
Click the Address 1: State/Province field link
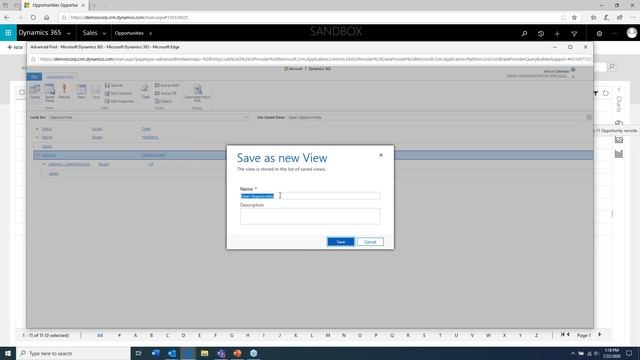pos(69,164)
